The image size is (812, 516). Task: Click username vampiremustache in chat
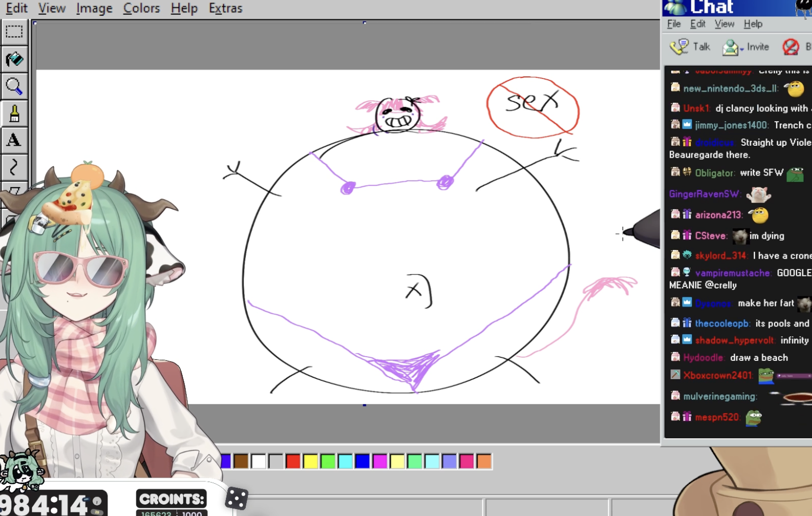733,273
